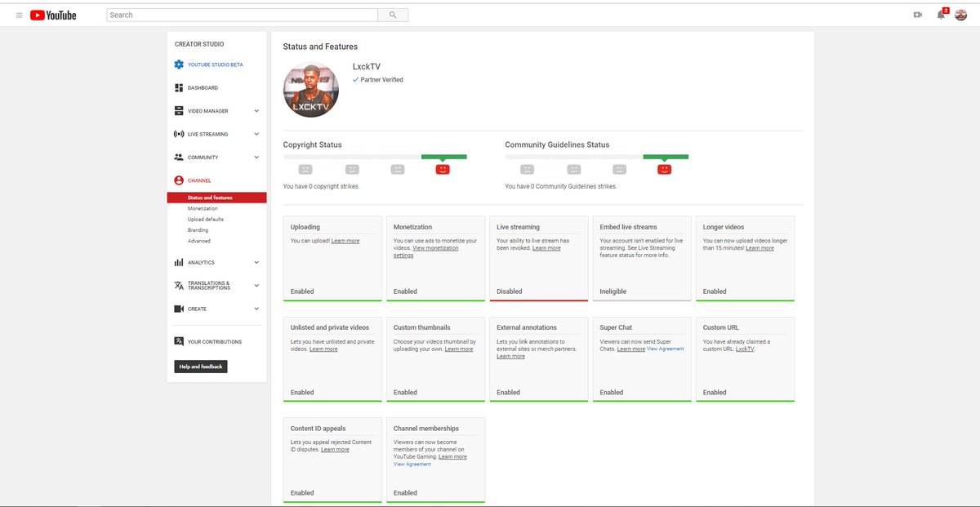
Task: Open the LxckTV custom URL link
Action: (745, 349)
